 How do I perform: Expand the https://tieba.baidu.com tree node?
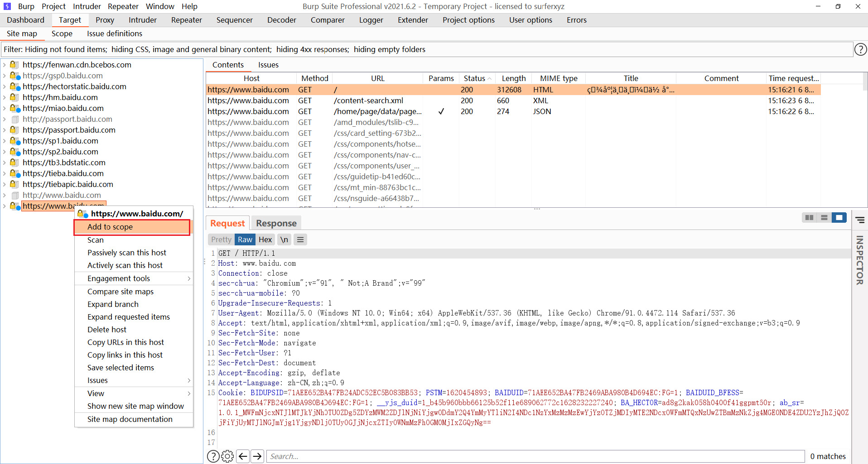click(4, 173)
